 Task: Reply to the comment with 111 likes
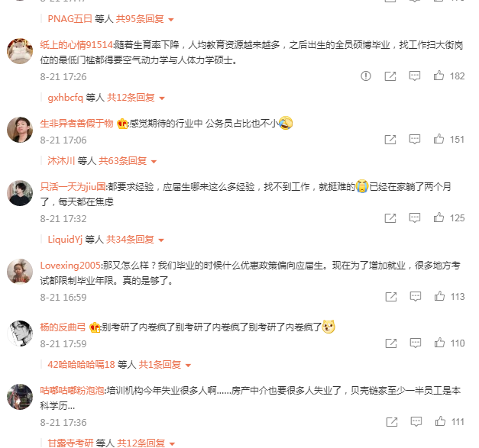click(x=416, y=421)
